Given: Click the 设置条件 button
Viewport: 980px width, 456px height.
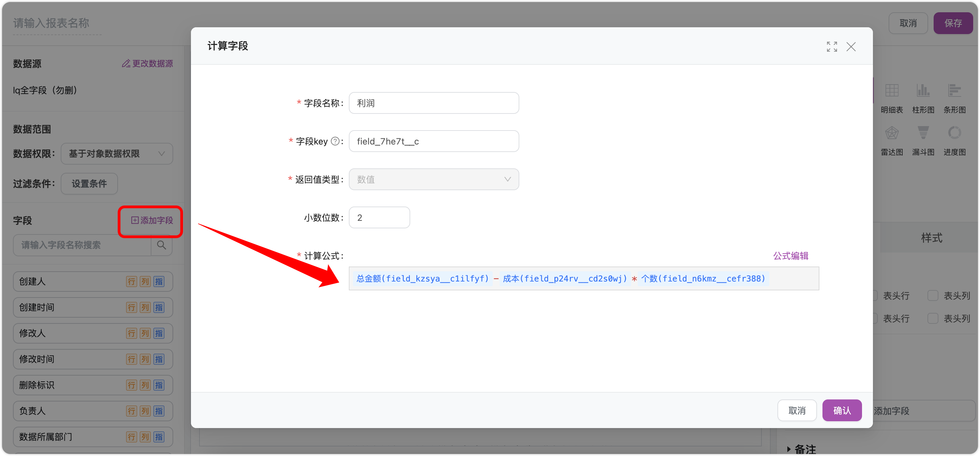Looking at the screenshot, I should point(89,184).
